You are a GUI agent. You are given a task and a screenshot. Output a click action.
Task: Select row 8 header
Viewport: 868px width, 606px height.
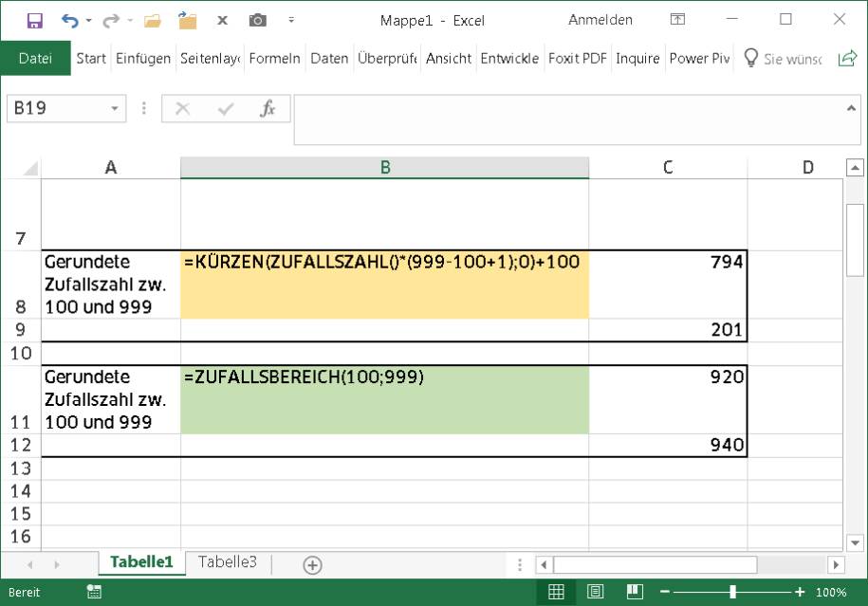point(21,285)
